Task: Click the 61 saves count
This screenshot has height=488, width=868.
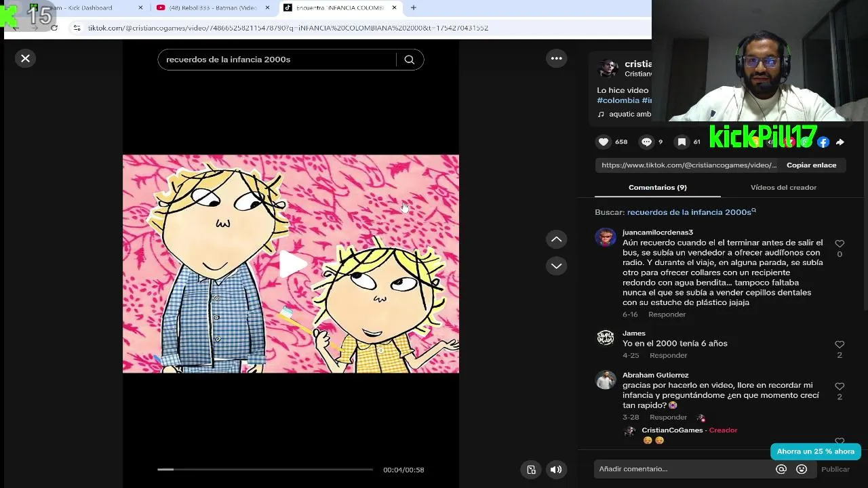Action: pyautogui.click(x=696, y=142)
